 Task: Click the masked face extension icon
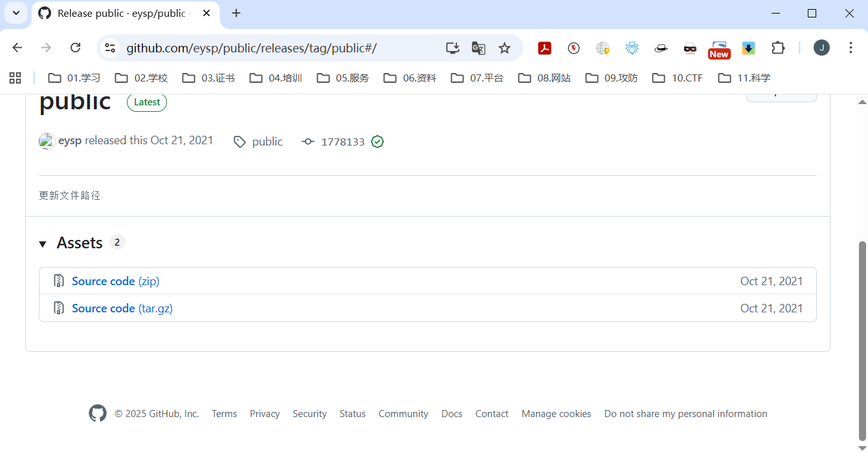pos(690,48)
